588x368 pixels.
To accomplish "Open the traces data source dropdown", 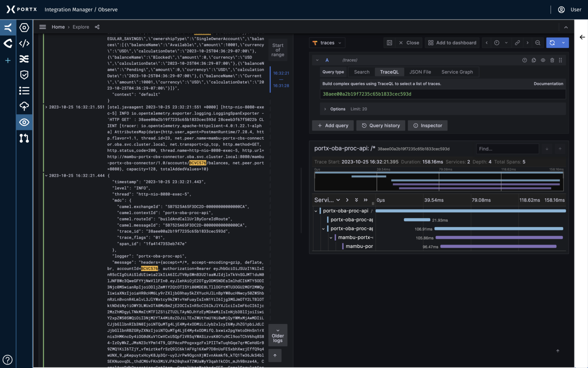I will coord(327,43).
